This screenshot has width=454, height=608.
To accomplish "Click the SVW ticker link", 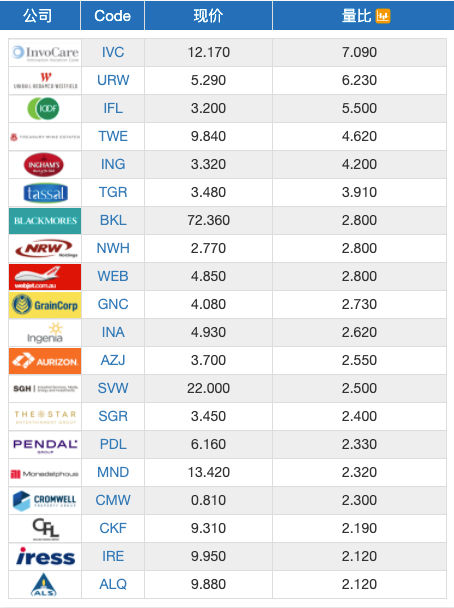I will (x=113, y=388).
